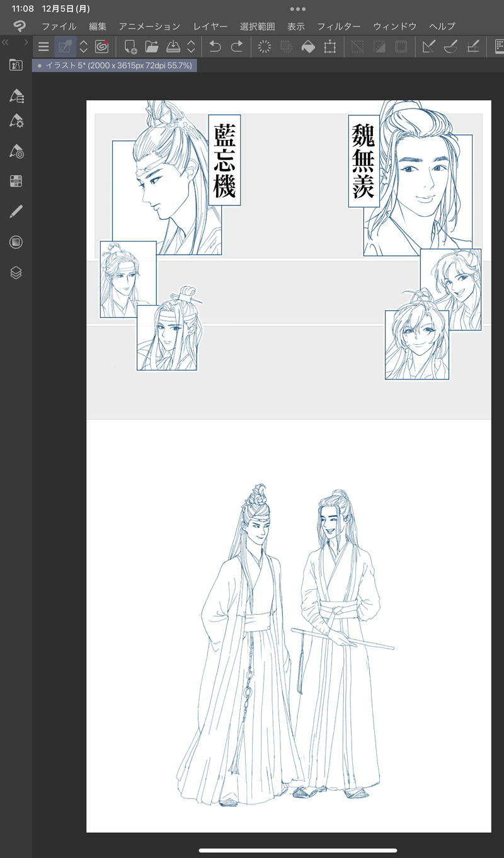Viewport: 504px width, 858px height.
Task: Select the pen tool in sidebar
Action: coord(16,212)
